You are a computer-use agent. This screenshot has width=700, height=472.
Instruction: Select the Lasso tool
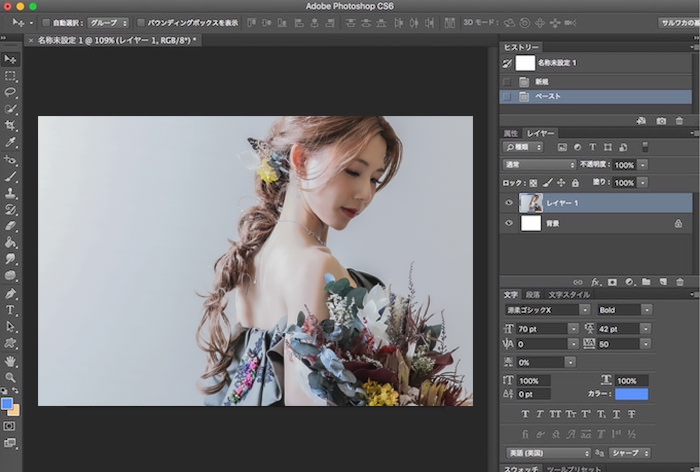coord(10,92)
